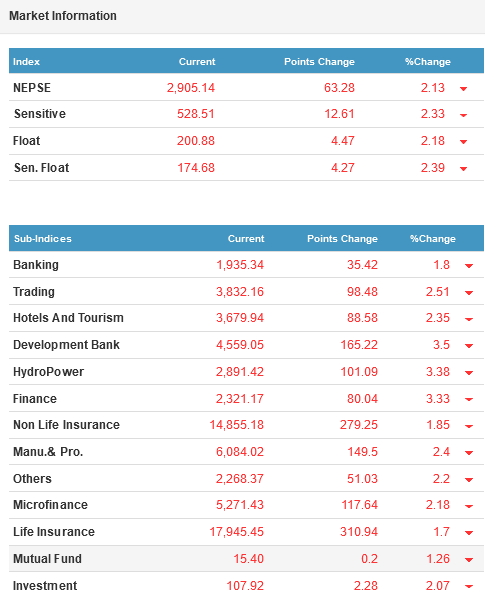Click the down arrow beside Sensitive %Change
The height and width of the screenshot is (594, 485).
pos(463,115)
